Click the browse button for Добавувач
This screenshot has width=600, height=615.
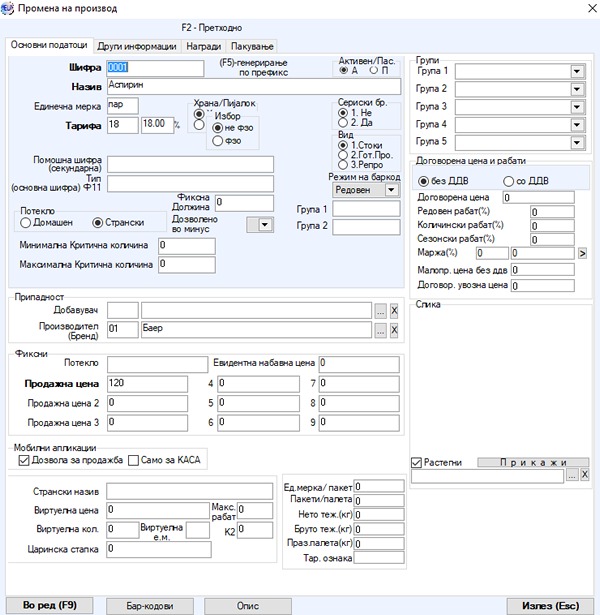click(x=380, y=311)
